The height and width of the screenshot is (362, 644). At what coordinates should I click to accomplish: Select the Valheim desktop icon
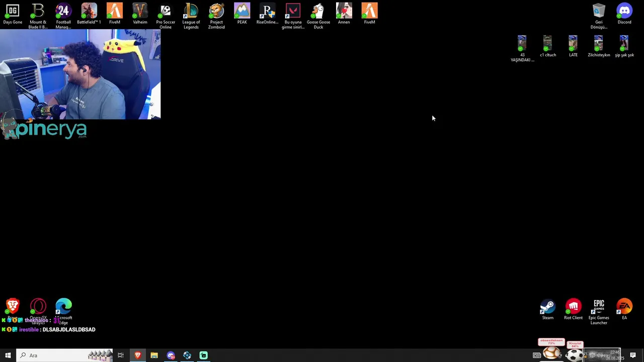[x=140, y=14]
